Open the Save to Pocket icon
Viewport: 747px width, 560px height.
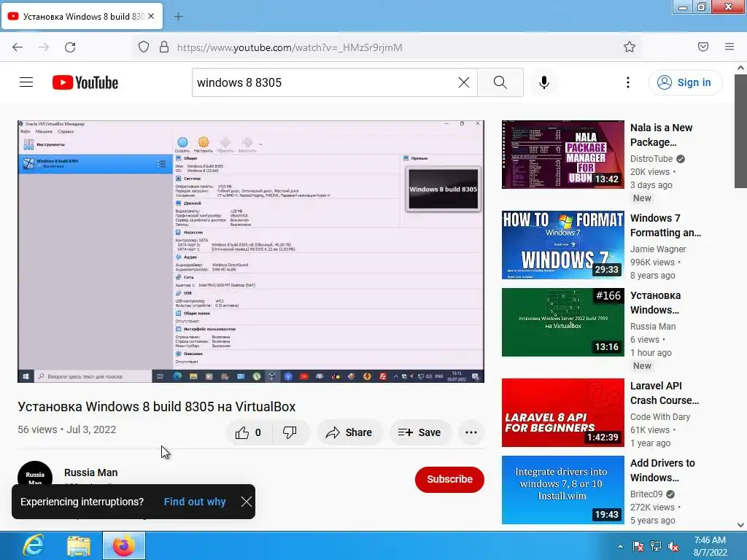click(x=703, y=47)
